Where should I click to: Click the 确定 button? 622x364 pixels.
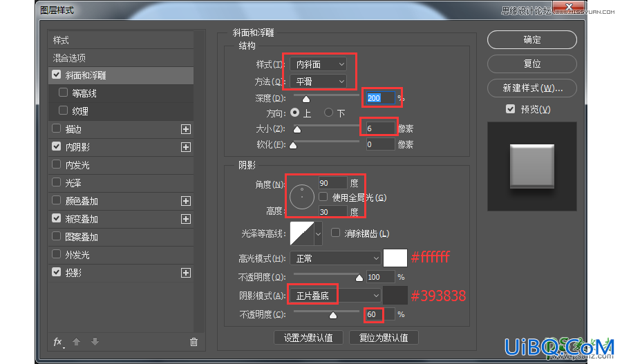[x=532, y=39]
